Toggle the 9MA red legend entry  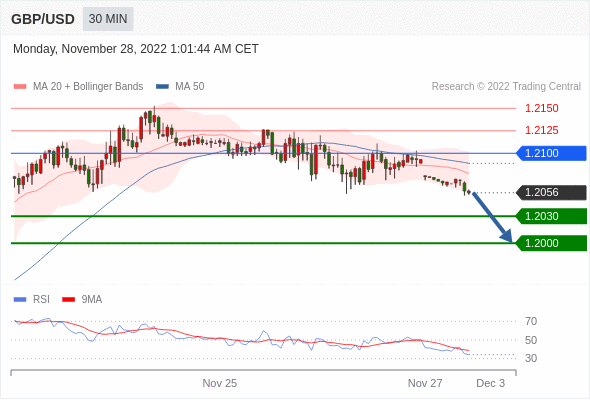click(x=82, y=300)
